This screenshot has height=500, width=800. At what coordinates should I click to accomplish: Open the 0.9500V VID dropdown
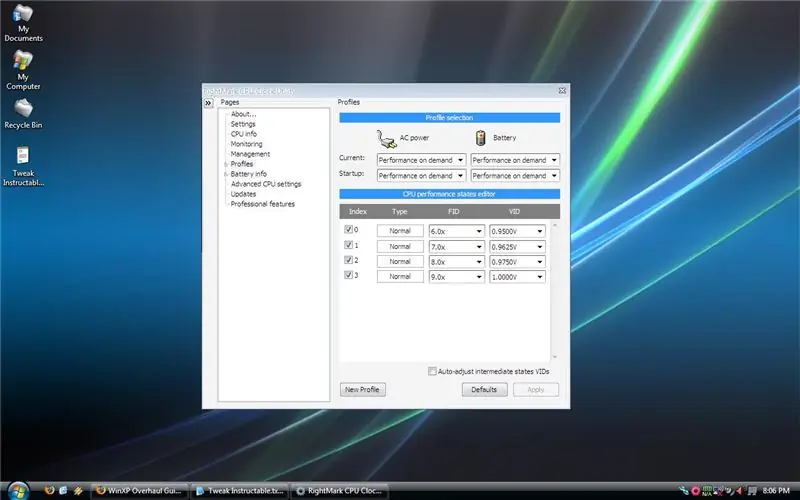coord(517,231)
